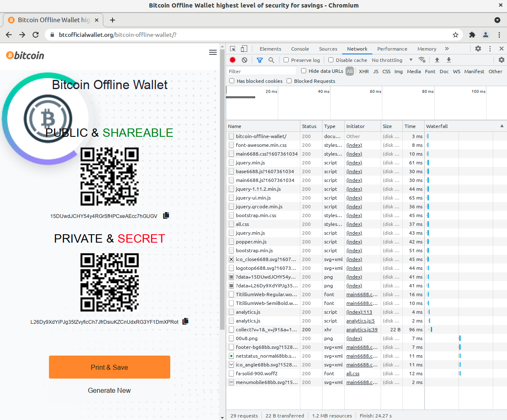This screenshot has height=420, width=507.
Task: Open search in network requests
Action: [271, 60]
